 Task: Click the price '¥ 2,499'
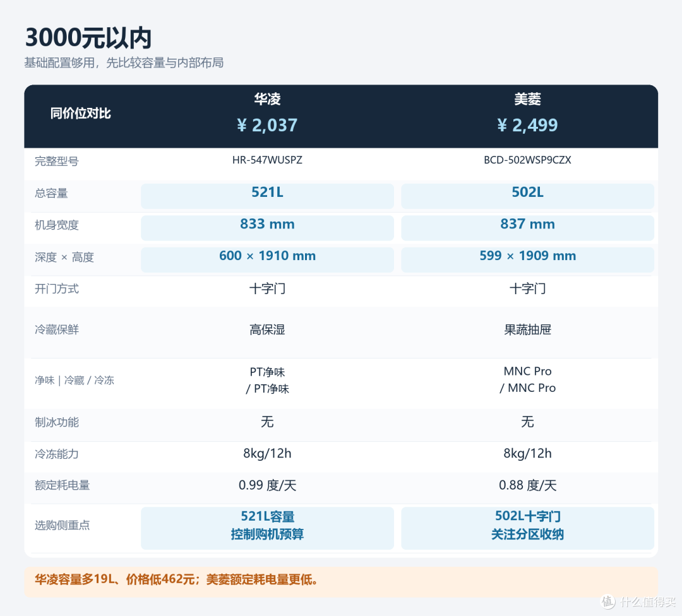coord(527,125)
